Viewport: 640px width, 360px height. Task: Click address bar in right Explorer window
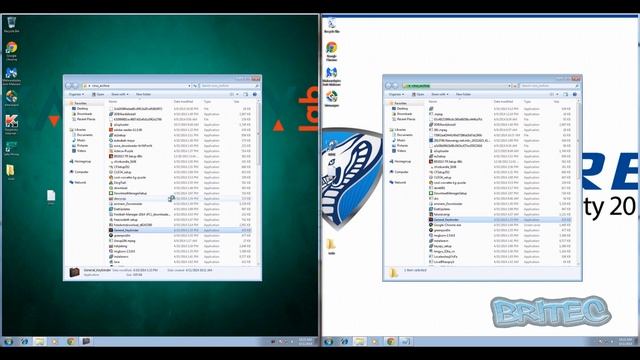point(456,86)
